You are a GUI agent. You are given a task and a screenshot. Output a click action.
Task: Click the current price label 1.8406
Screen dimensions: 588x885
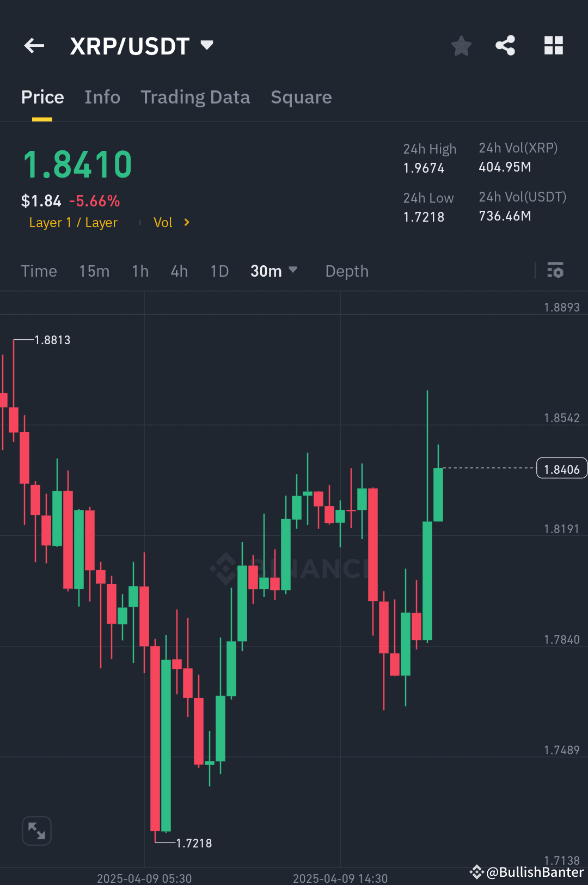point(562,468)
